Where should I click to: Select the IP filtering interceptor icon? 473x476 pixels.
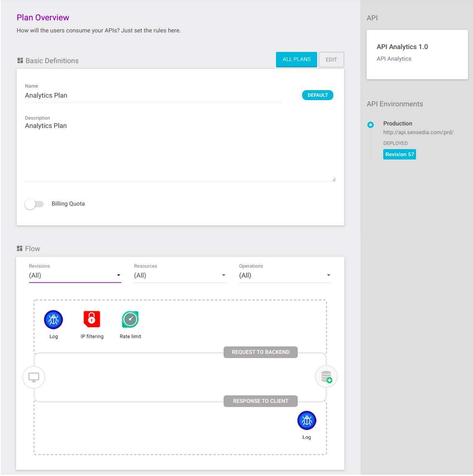92,319
